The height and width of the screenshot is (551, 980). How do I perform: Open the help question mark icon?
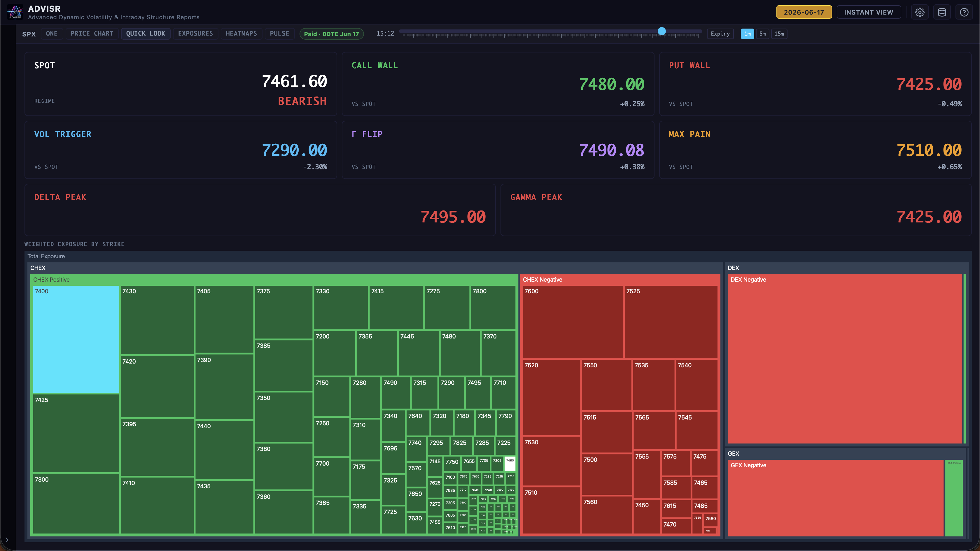click(964, 12)
